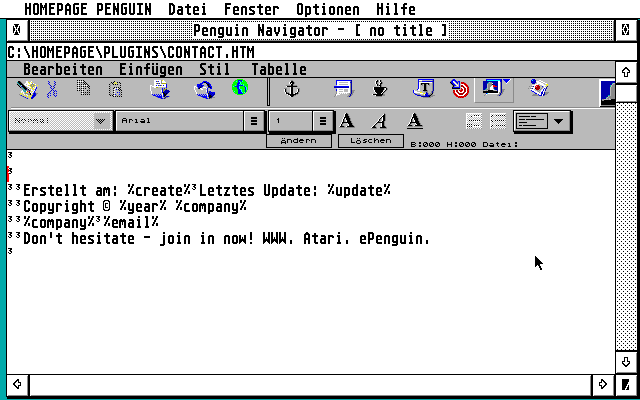Screen dimensions: 640x400
Task: Open the Datei menu
Action: click(188, 9)
